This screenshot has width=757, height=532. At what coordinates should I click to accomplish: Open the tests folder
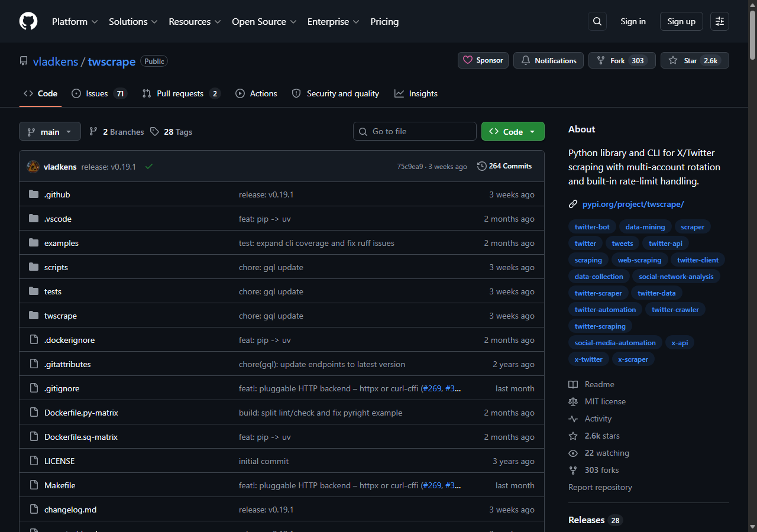click(x=53, y=291)
